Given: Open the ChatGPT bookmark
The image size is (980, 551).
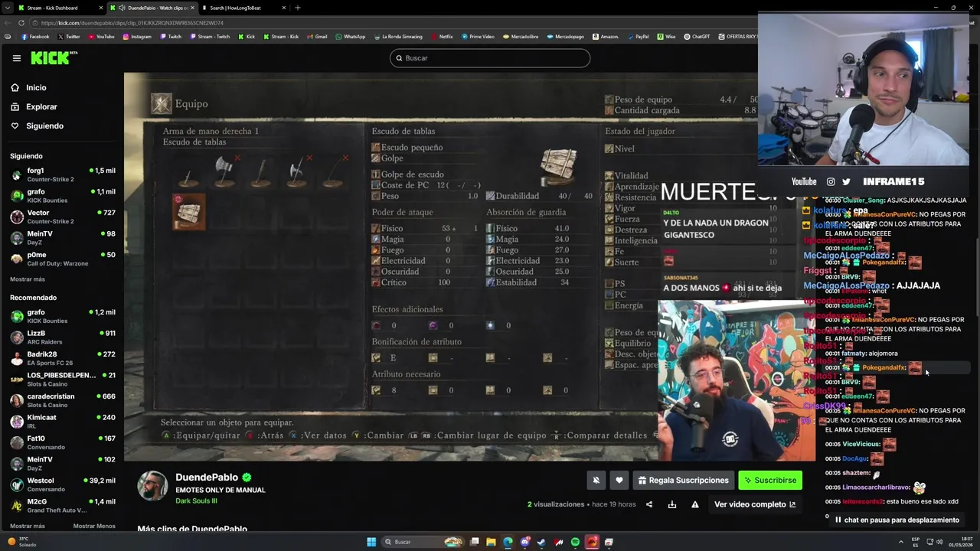Looking at the screenshot, I should point(697,37).
